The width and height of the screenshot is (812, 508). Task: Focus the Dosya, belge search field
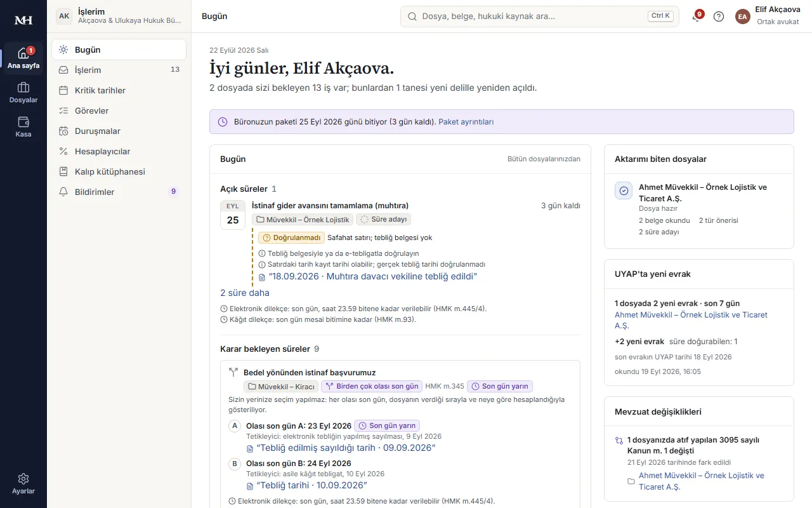(539, 17)
